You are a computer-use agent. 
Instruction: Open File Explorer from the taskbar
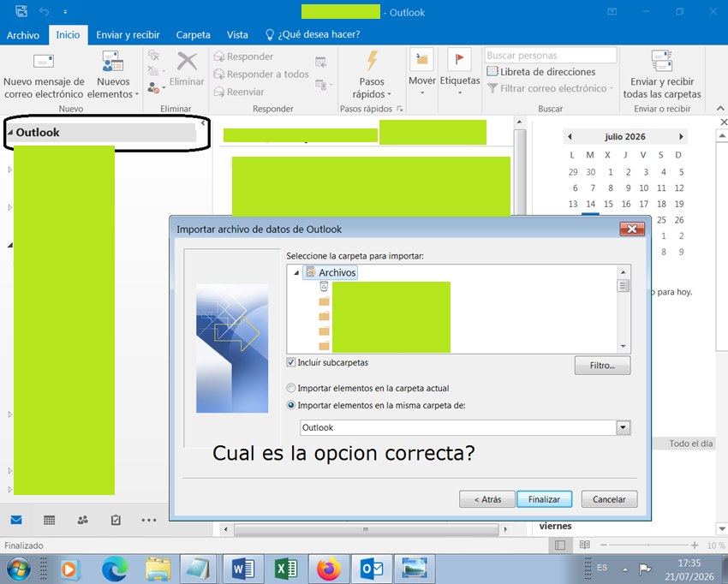point(158,569)
